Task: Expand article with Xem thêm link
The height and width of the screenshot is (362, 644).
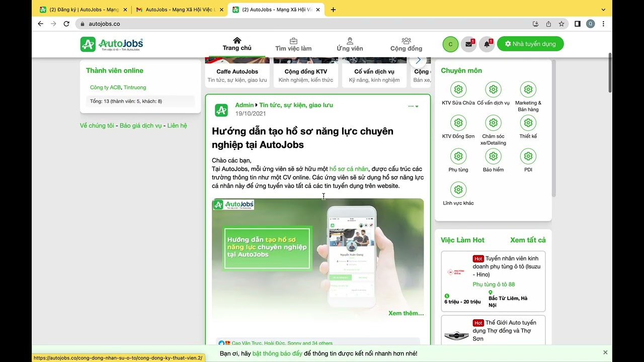Action: coord(406,313)
